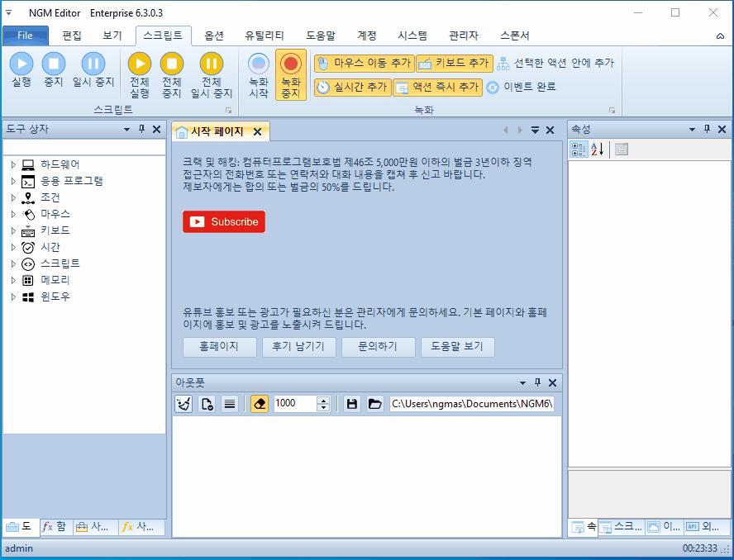
Task: Open 스크립트 group dialog launcher
Action: [x=228, y=111]
